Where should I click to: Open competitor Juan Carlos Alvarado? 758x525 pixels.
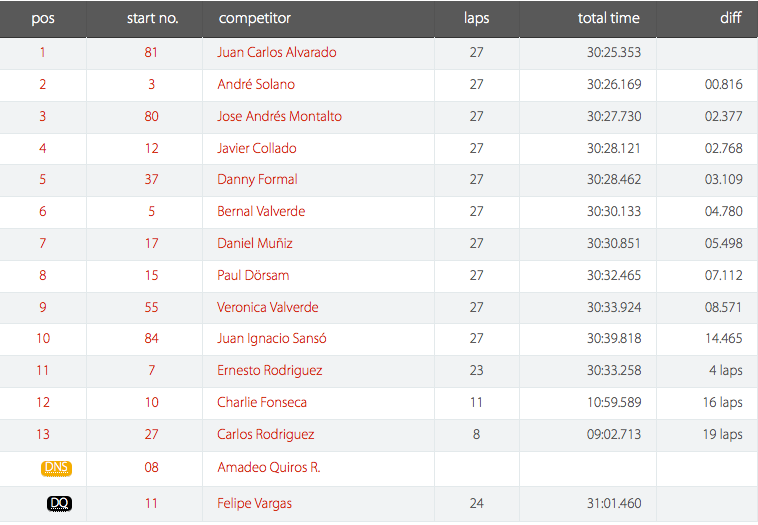click(277, 52)
